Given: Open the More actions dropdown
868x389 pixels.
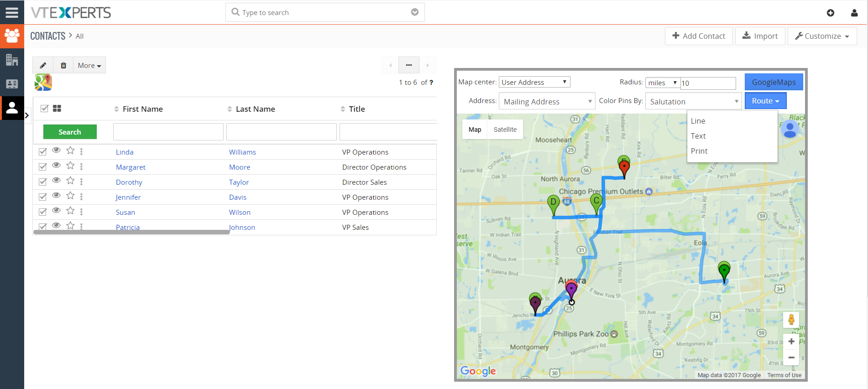Looking at the screenshot, I should tap(89, 65).
